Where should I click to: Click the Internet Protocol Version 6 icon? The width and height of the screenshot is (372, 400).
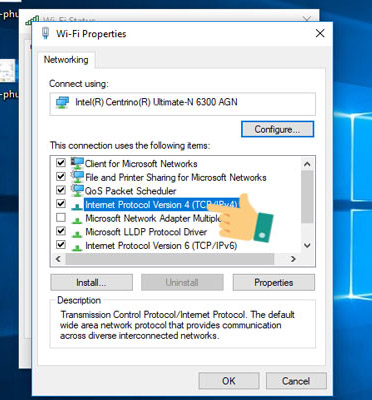point(77,247)
